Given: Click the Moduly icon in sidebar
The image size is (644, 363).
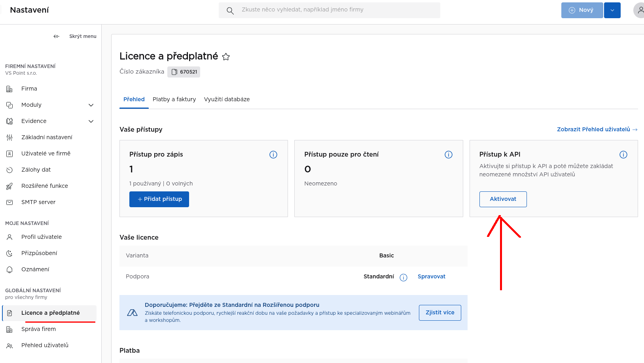Looking at the screenshot, I should pos(9,105).
